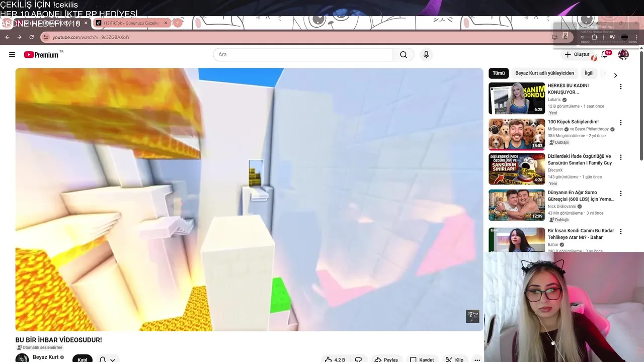Open options for 100 Köpek Sahiplendim video
Image resolution: width=644 pixels, height=362 pixels.
point(620,123)
